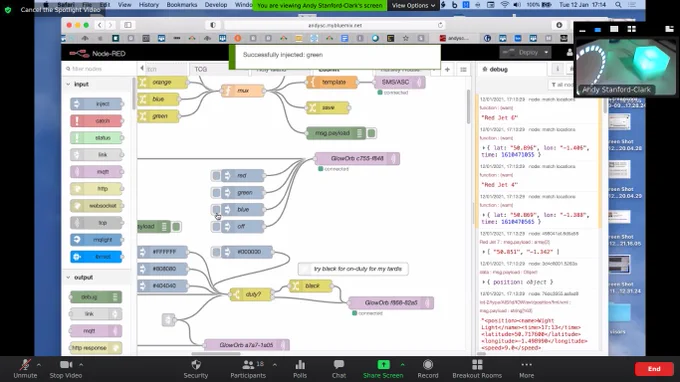Open the Stop Video options caret
This screenshot has width=680, height=382.
pos(81,365)
